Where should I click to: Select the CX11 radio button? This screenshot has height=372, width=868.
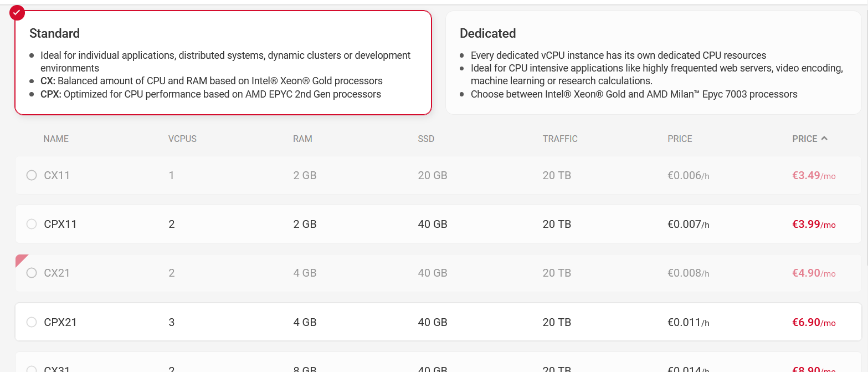(x=32, y=176)
